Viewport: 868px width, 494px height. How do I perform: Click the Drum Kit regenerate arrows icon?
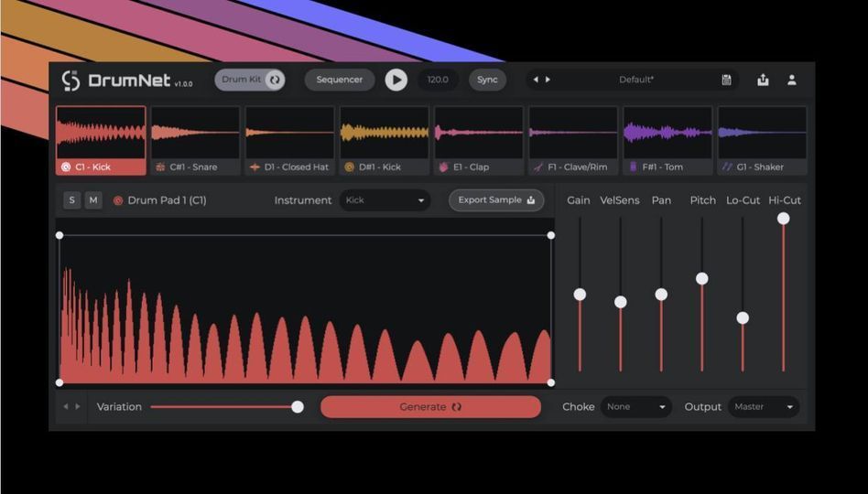275,80
